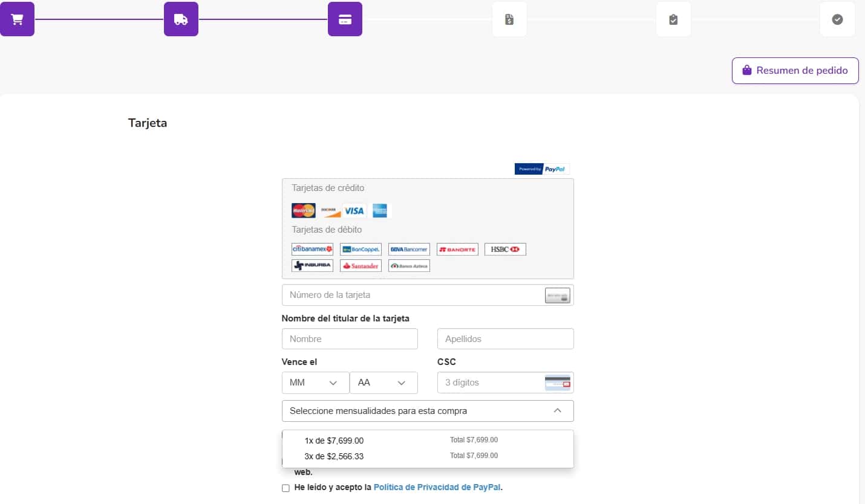Open the Política de Privacidad de PayPal link
Image resolution: width=865 pixels, height=504 pixels.
pyautogui.click(x=437, y=487)
